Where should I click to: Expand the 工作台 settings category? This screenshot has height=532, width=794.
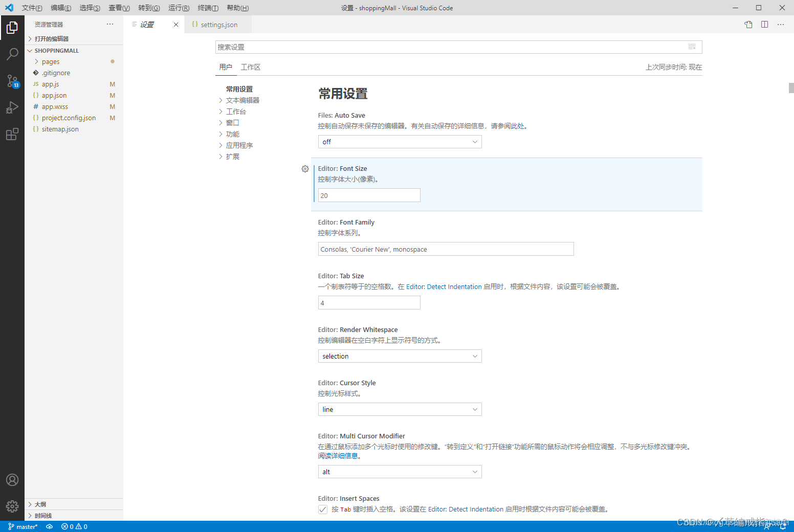point(233,112)
